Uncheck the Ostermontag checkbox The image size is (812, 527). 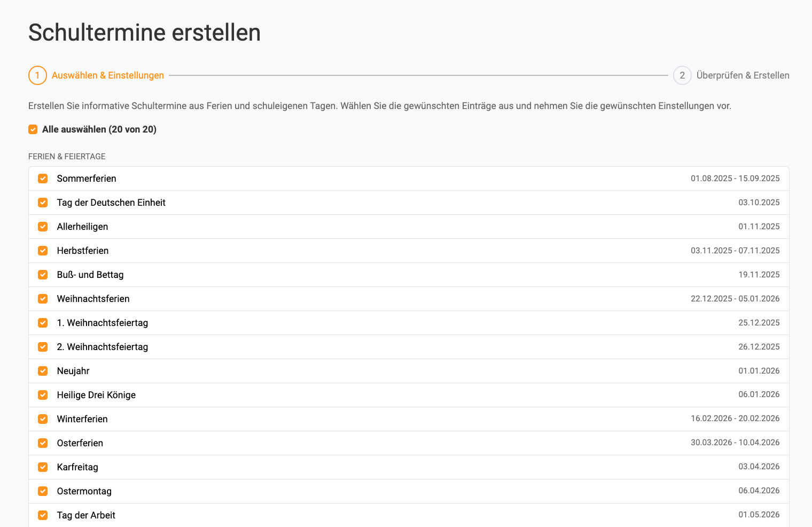[x=43, y=491]
